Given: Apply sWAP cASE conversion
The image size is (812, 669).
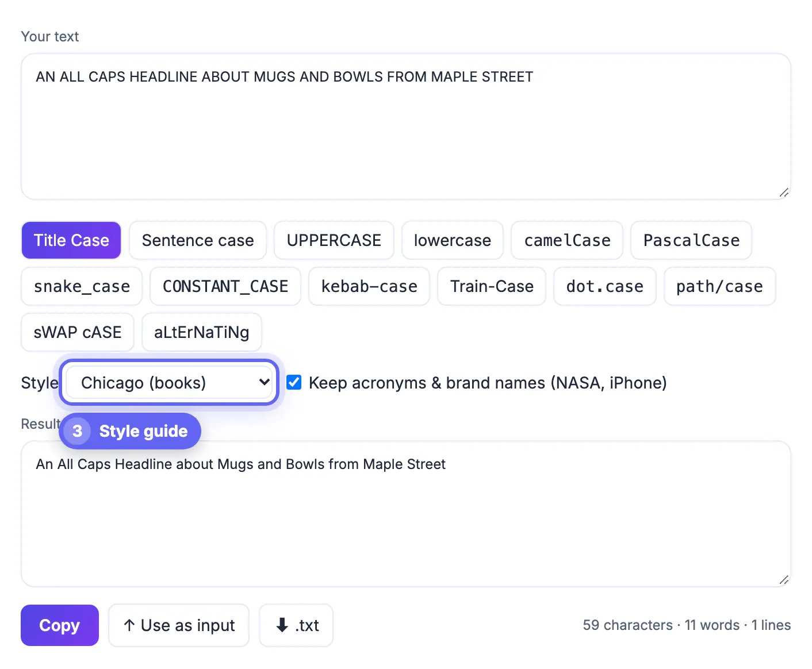Looking at the screenshot, I should click(78, 332).
